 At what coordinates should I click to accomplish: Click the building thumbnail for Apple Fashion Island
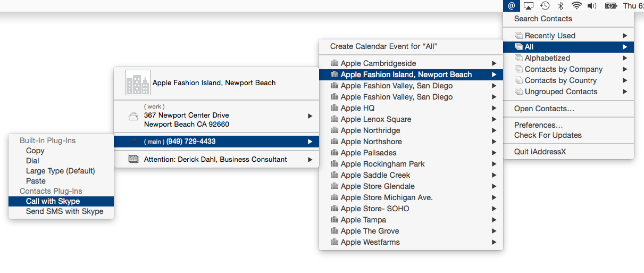coord(138,82)
